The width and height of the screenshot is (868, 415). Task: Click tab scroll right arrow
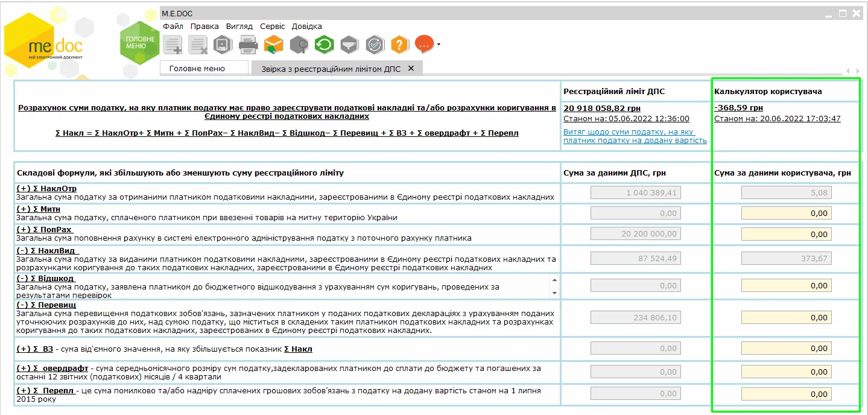pos(857,71)
